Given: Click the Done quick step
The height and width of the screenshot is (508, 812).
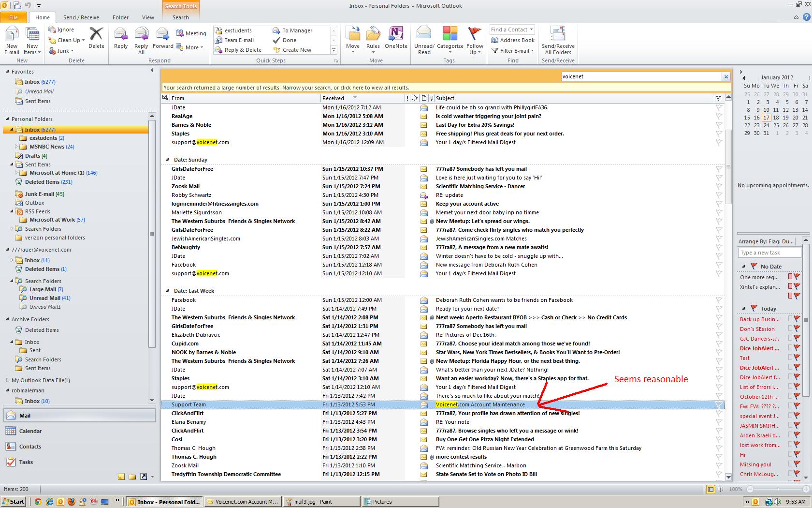Looking at the screenshot, I should 285,40.
